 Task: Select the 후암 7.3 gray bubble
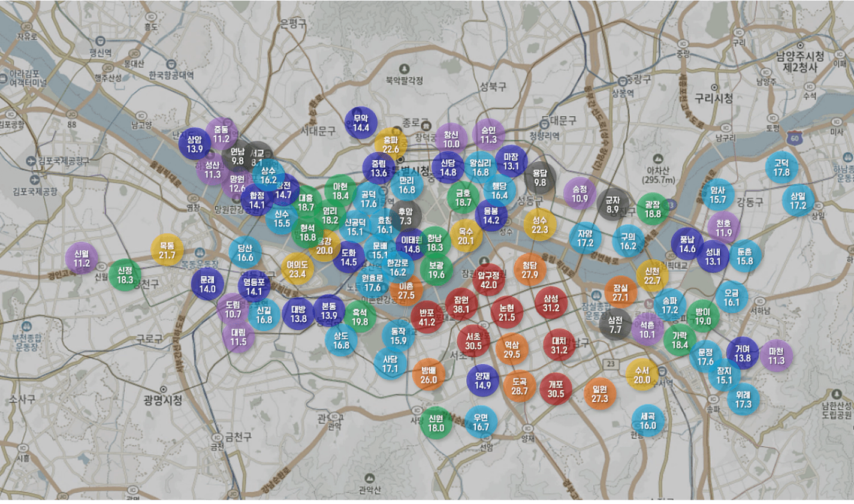click(406, 216)
